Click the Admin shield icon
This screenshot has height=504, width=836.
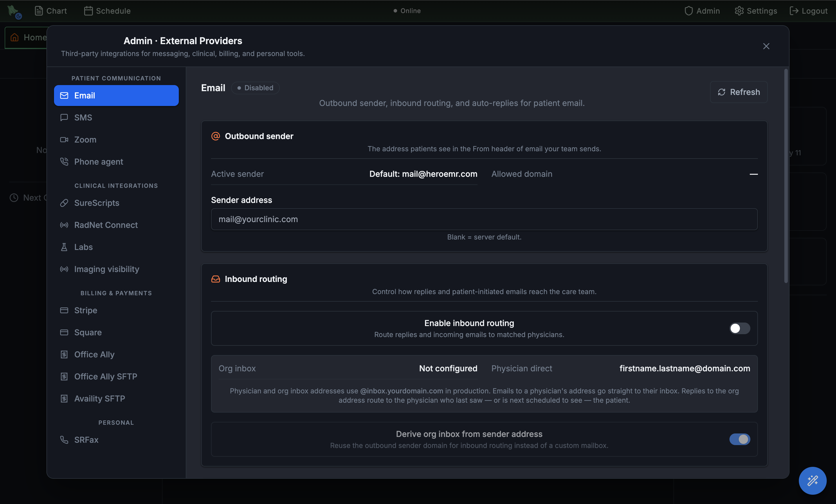coord(689,11)
